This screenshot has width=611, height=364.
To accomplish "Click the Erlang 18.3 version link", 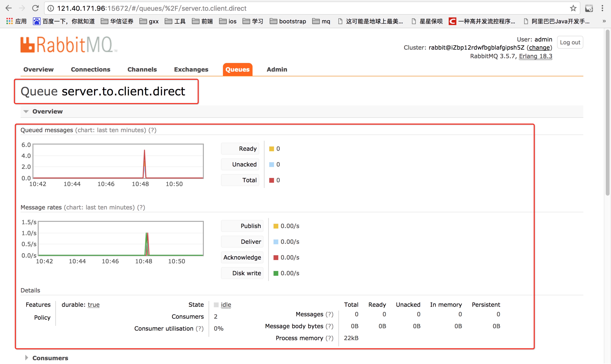I will [x=535, y=56].
